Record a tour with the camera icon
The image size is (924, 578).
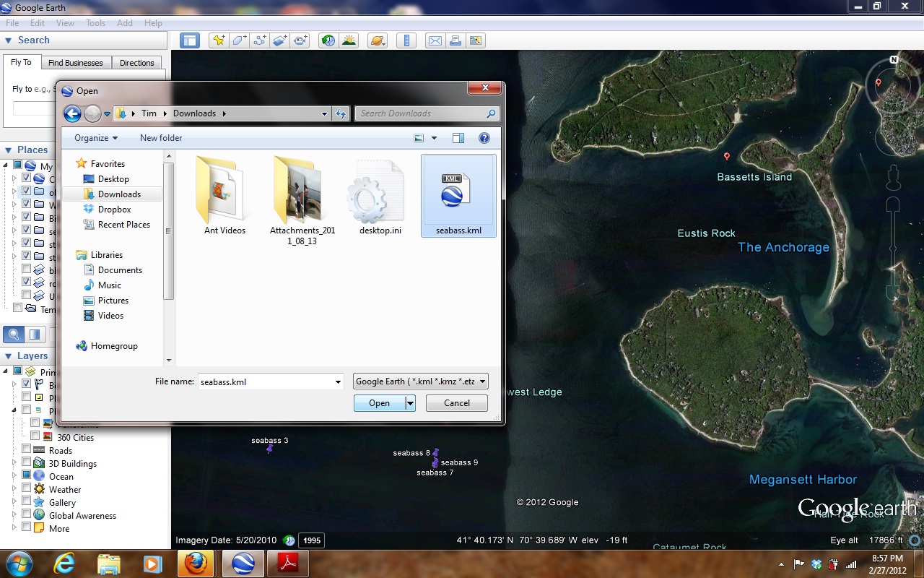pyautogui.click(x=300, y=40)
